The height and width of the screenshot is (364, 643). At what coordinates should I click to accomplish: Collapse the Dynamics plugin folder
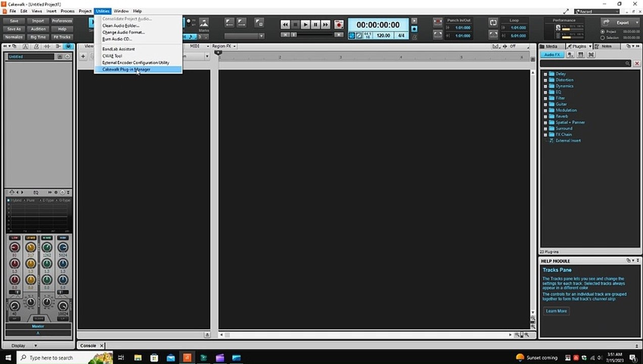pyautogui.click(x=545, y=86)
